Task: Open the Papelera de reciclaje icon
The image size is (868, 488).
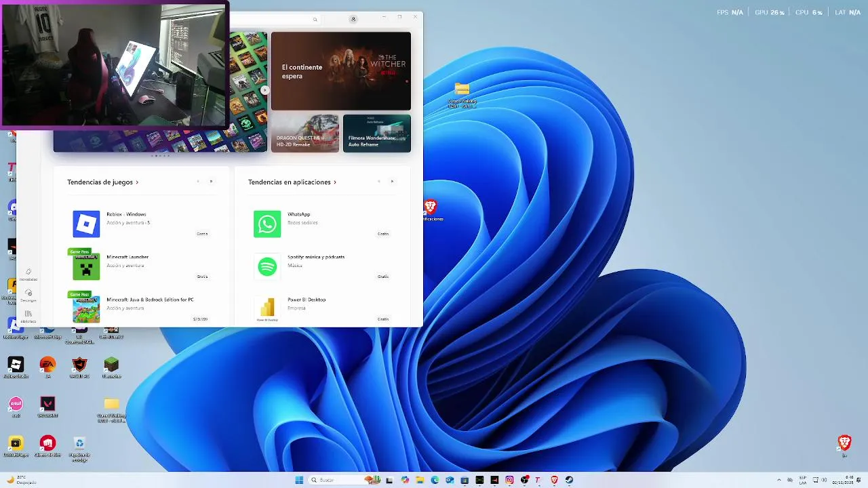Action: pyautogui.click(x=79, y=448)
